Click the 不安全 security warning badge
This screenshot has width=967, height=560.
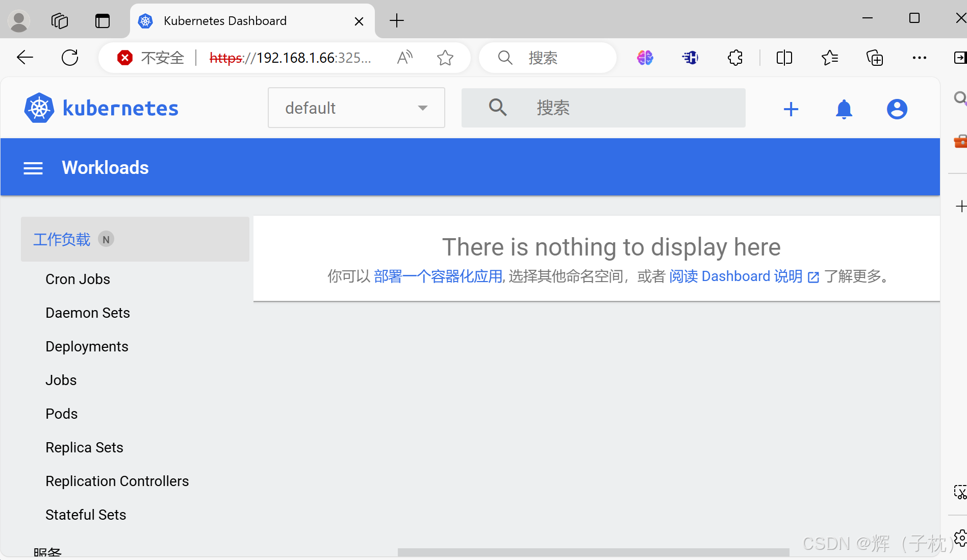click(150, 58)
